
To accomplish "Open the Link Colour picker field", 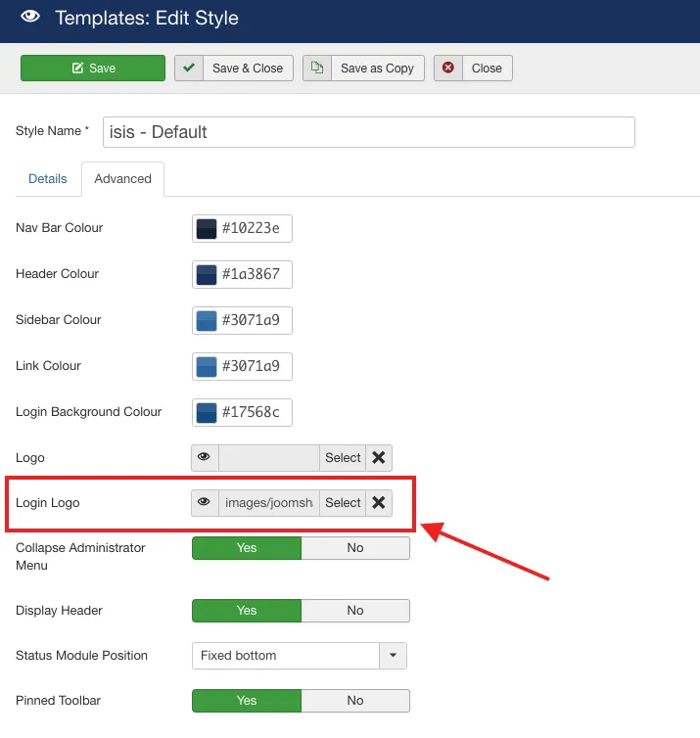I will pos(242,366).
